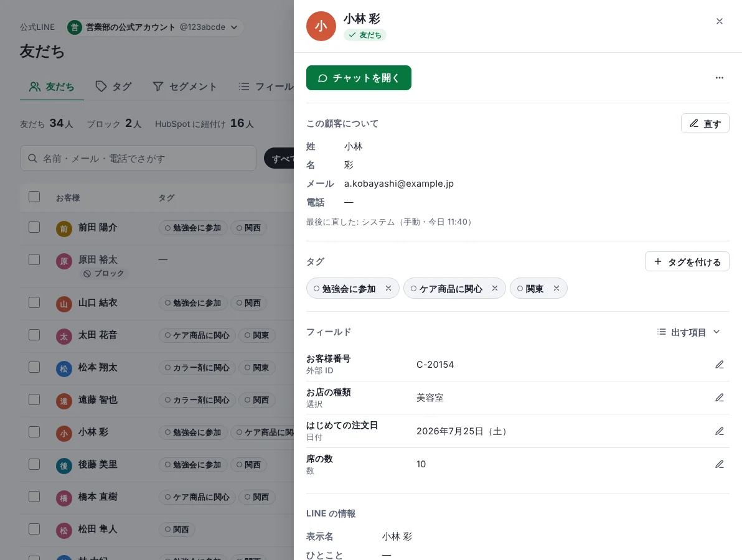
Task: Check the box for 遠藤 智也
Action: pyautogui.click(x=34, y=399)
